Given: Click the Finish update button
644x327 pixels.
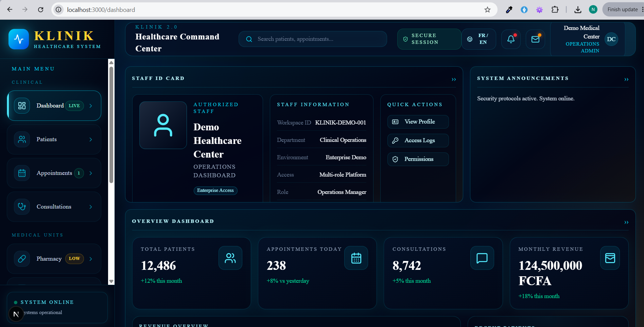Looking at the screenshot, I should [x=623, y=10].
